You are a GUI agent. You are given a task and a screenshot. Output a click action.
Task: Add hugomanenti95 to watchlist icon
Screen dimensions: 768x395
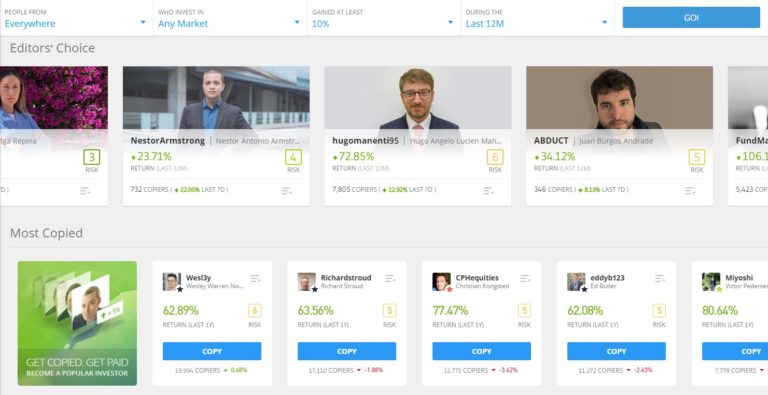[x=488, y=191]
